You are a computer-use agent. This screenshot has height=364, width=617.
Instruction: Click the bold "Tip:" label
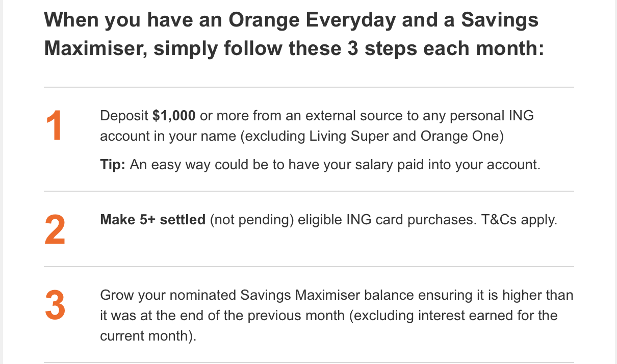[113, 165]
